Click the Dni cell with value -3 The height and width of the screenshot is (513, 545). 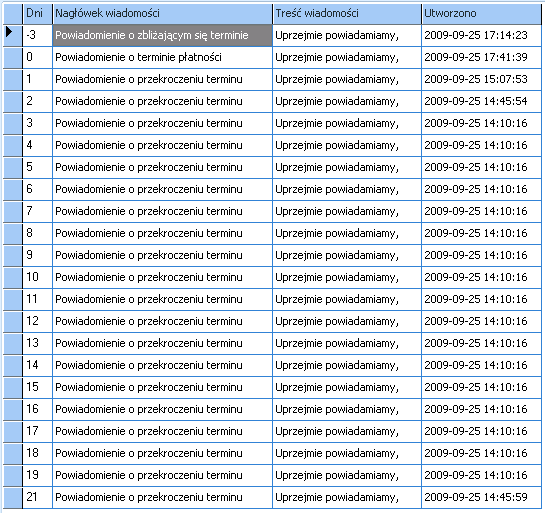coord(38,35)
